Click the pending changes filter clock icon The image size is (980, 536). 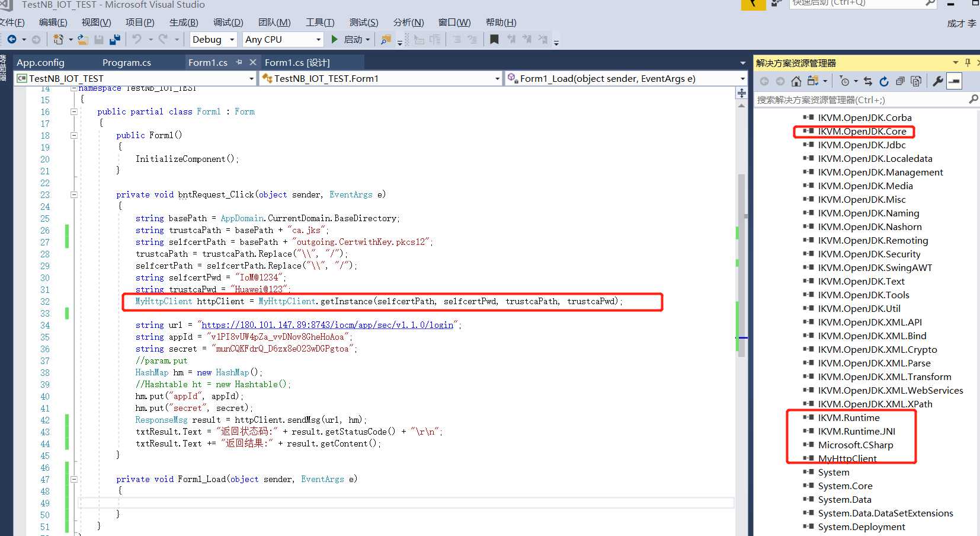coord(845,81)
